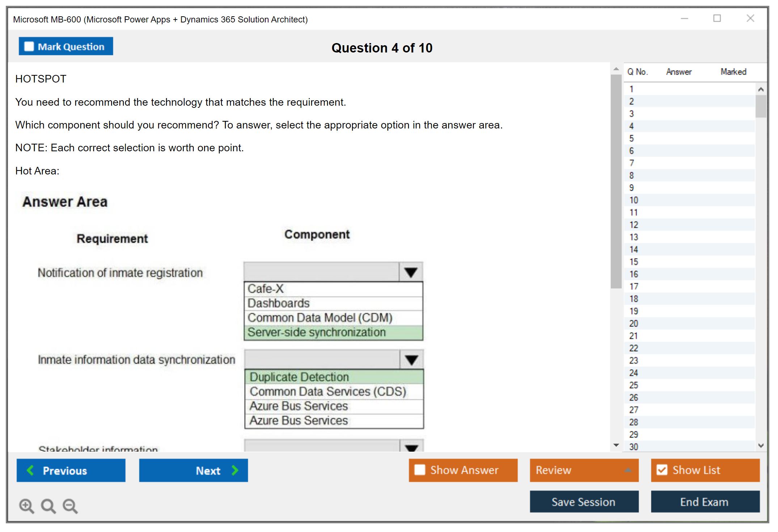
Task: Click the End Exam button
Action: coord(705,502)
